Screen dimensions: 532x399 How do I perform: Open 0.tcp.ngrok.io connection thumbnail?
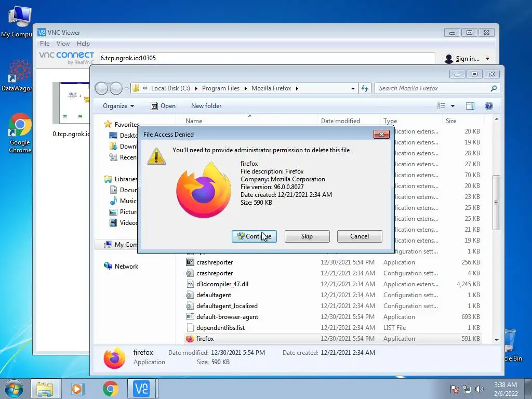[x=71, y=103]
